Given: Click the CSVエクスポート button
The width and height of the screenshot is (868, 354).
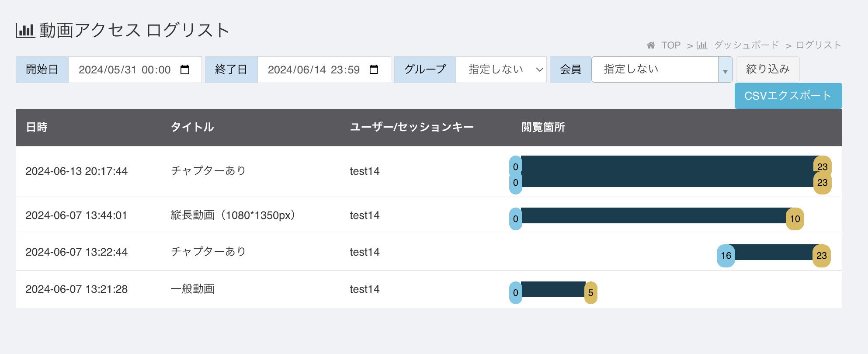Looking at the screenshot, I should 788,96.
